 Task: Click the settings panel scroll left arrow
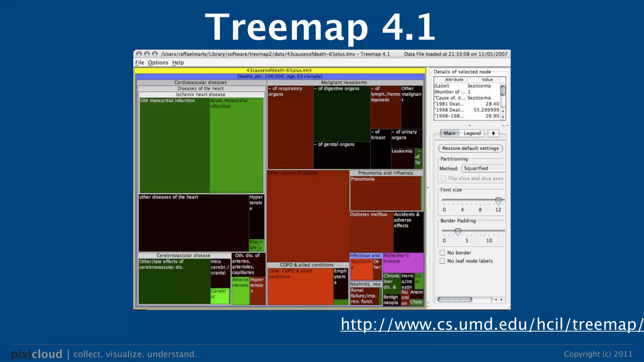pyautogui.click(x=496, y=299)
